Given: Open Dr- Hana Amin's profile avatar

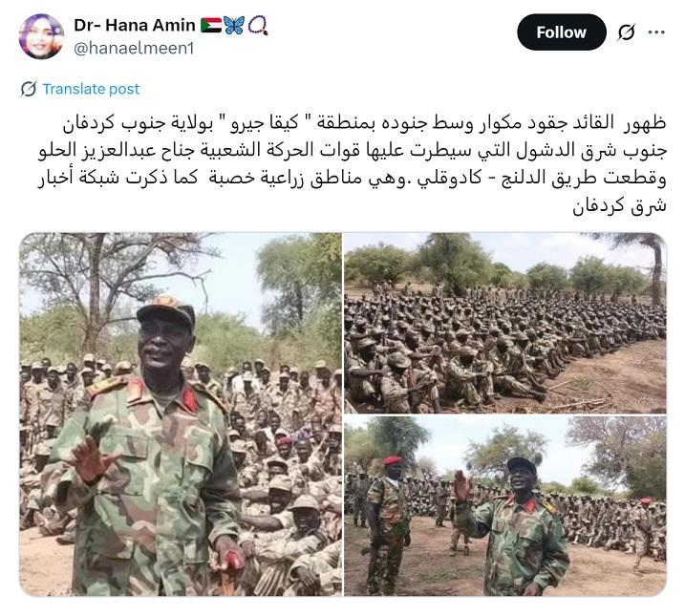Looking at the screenshot, I should 41,36.
